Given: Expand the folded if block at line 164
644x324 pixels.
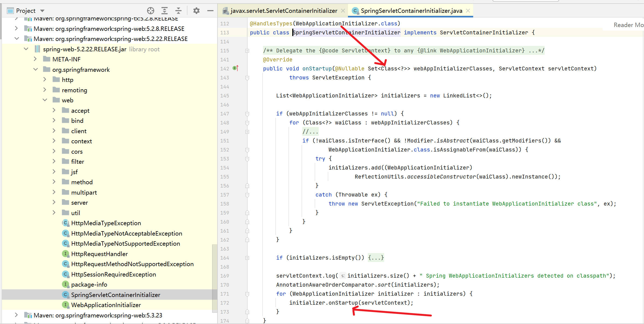Looking at the screenshot, I should [247, 258].
